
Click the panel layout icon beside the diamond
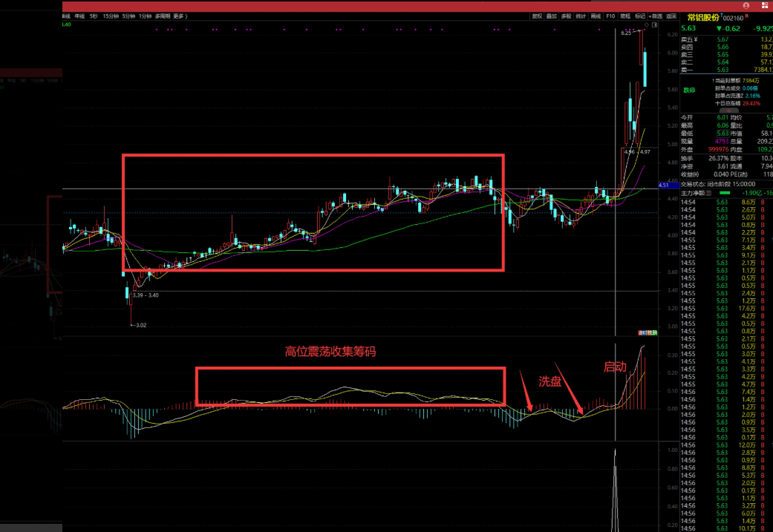(656, 27)
